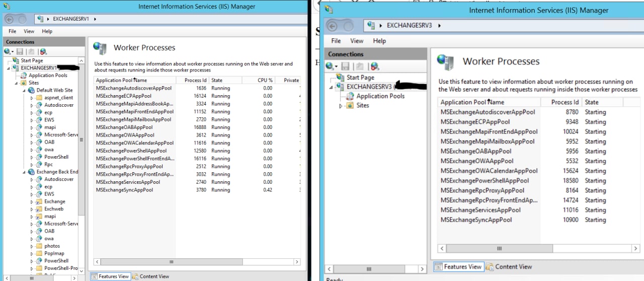Click the Save icon in EXCHANGESRV1 Connections toolbar

click(20, 51)
